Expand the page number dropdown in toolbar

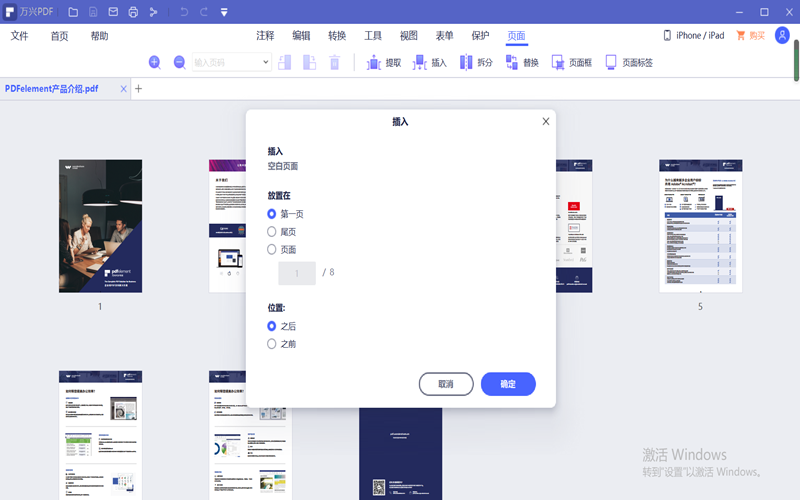coord(265,62)
